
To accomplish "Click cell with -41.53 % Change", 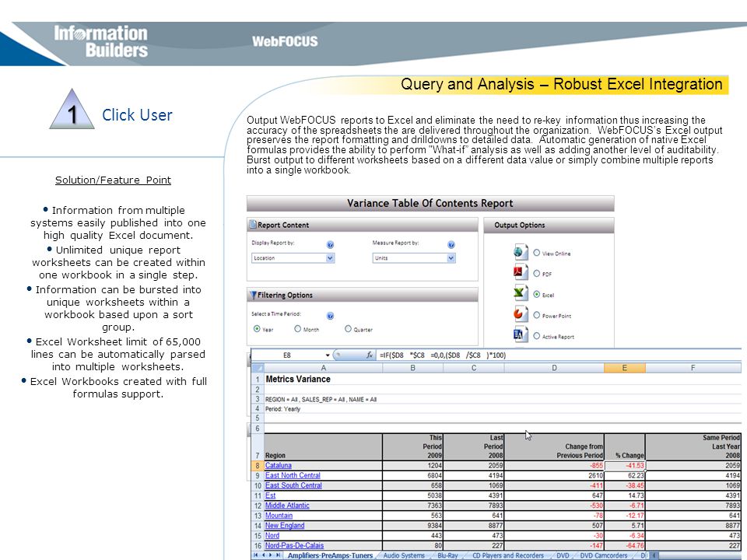I will 625,465.
